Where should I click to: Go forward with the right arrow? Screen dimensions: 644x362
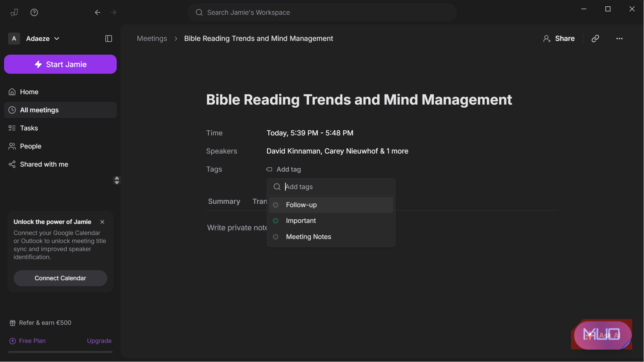[x=114, y=12]
